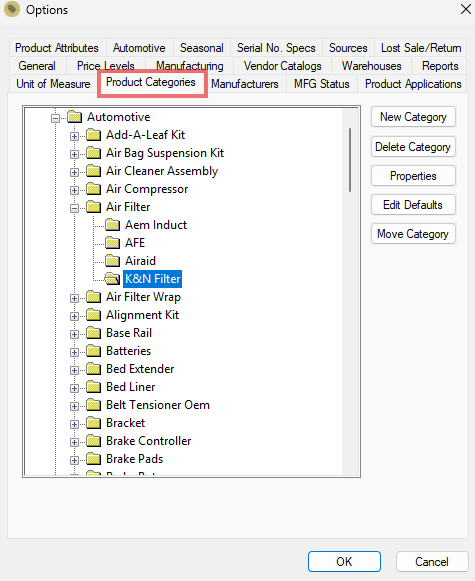Click the Automotive root folder icon
Screen dimensions: 475x581
pos(74,117)
